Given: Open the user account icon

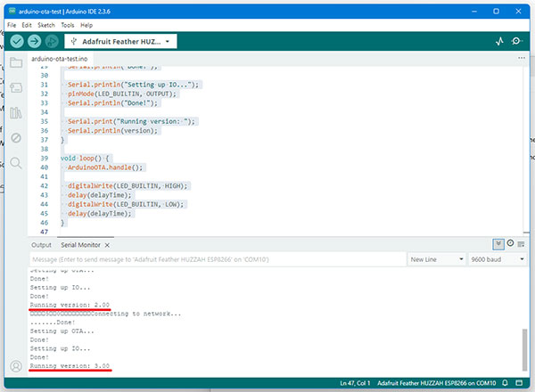Looking at the screenshot, I should [x=16, y=366].
